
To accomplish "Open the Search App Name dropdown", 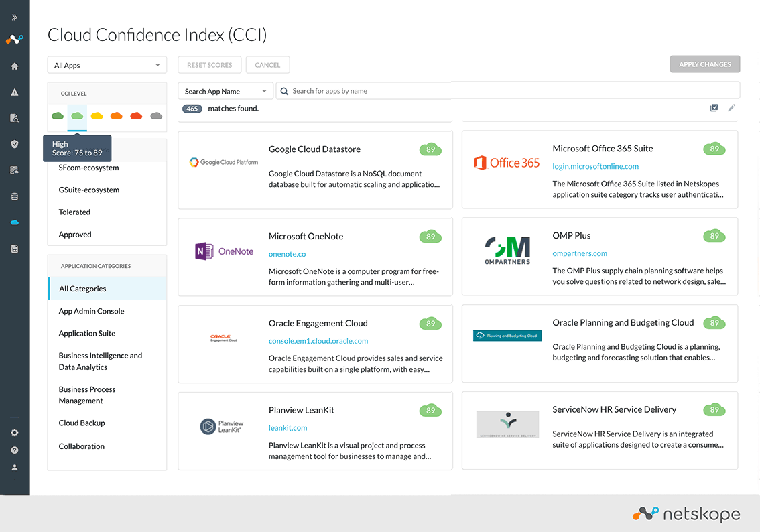I will point(225,91).
